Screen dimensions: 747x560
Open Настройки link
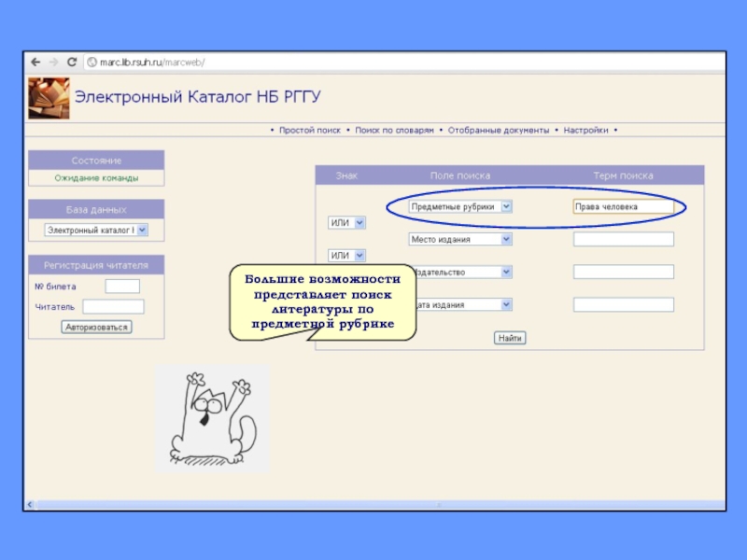[x=586, y=130]
